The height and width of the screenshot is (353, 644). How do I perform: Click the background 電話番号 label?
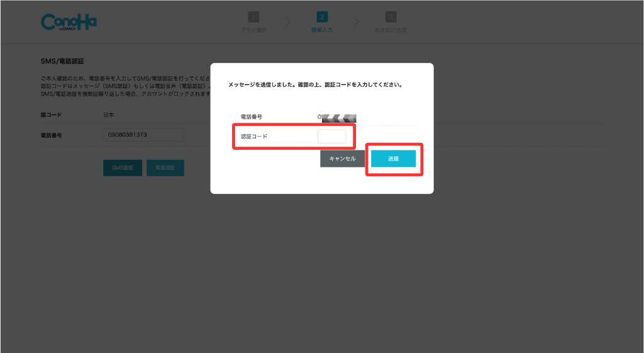52,135
